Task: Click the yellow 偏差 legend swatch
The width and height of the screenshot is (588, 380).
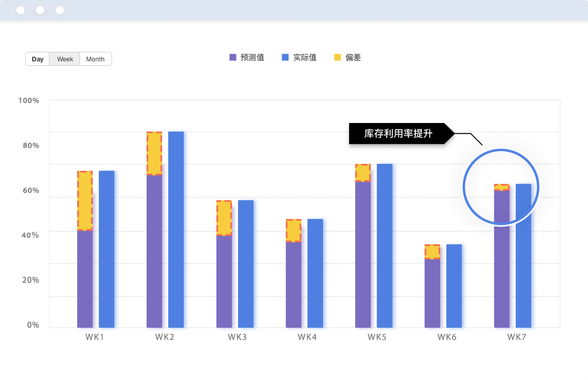Action: click(338, 57)
